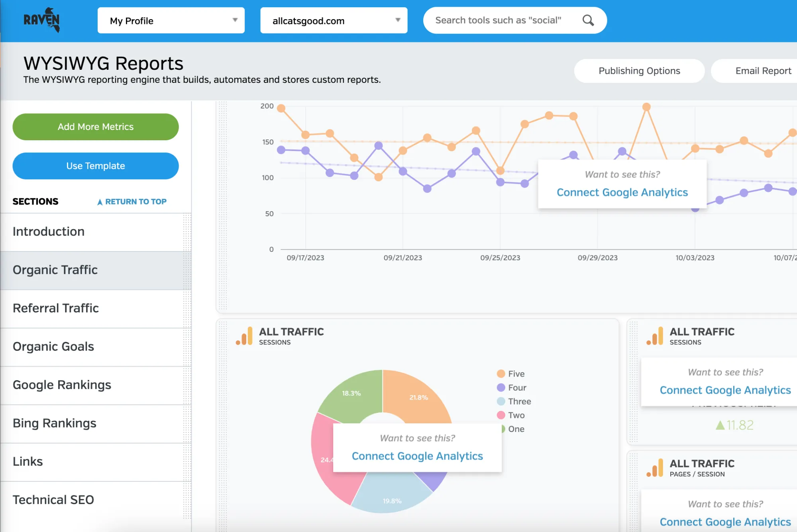This screenshot has width=797, height=532.
Task: Click the green up-arrow beside 11.82
Action: 720,425
